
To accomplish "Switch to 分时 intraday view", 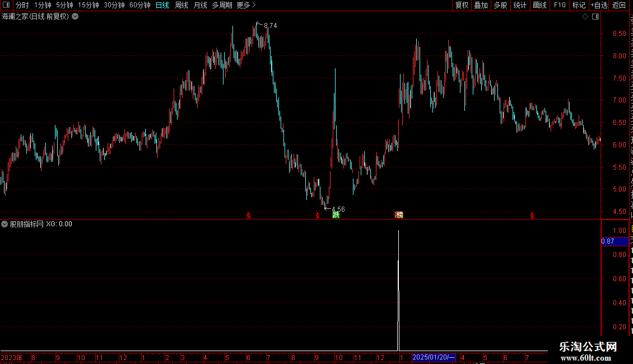I will coord(22,5).
